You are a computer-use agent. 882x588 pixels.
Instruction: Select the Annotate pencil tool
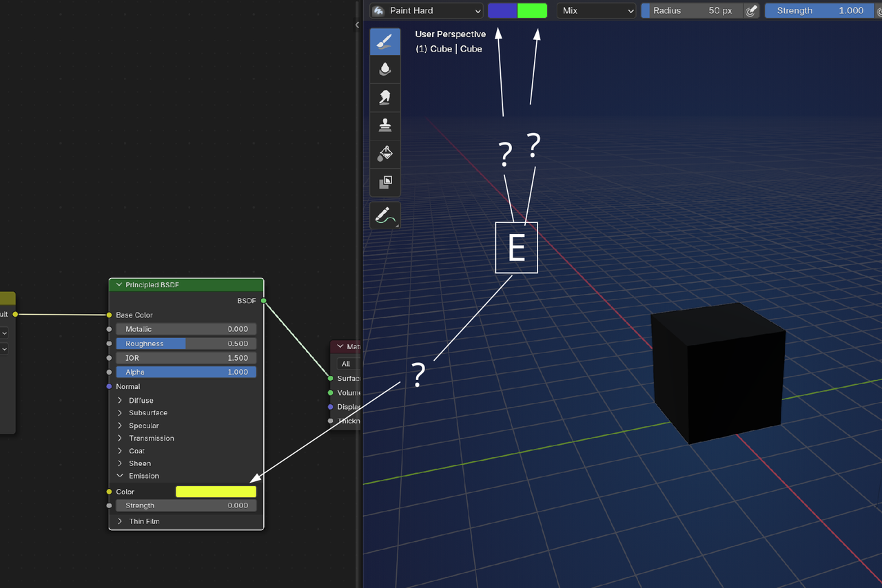click(385, 216)
